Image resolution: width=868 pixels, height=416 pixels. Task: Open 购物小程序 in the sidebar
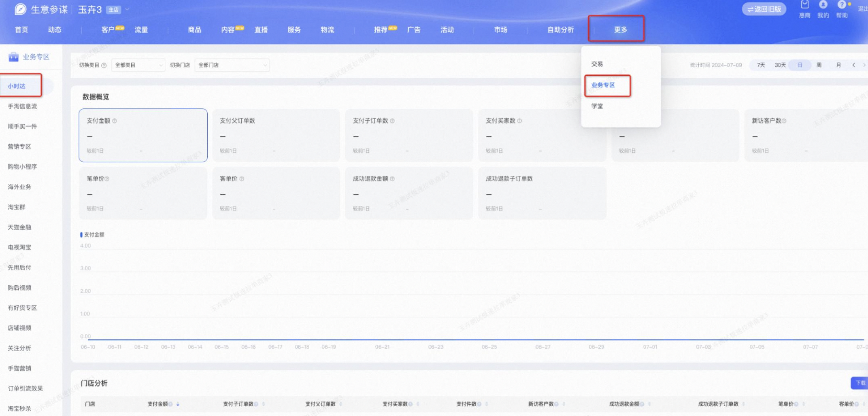22,167
